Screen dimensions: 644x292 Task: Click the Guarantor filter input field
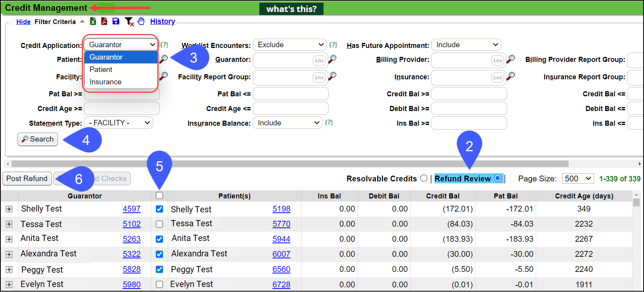pos(290,60)
